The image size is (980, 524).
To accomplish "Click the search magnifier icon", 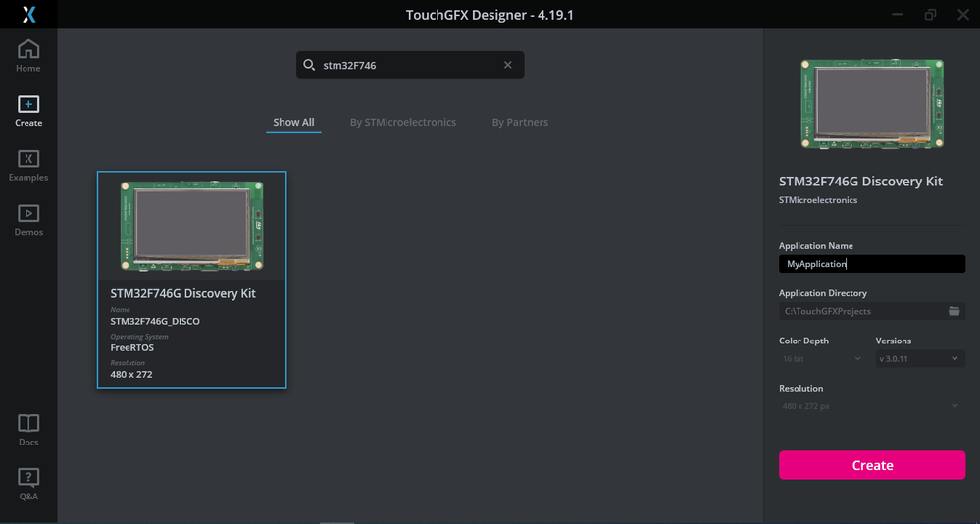I will (309, 65).
